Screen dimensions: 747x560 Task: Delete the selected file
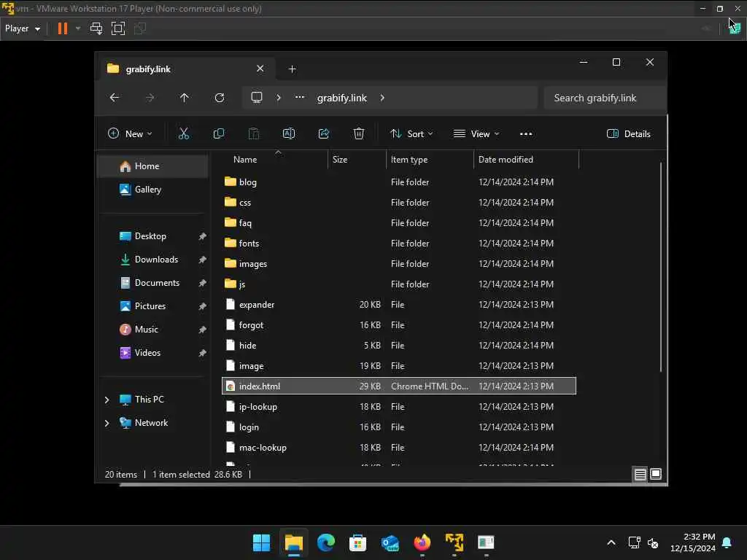point(359,134)
